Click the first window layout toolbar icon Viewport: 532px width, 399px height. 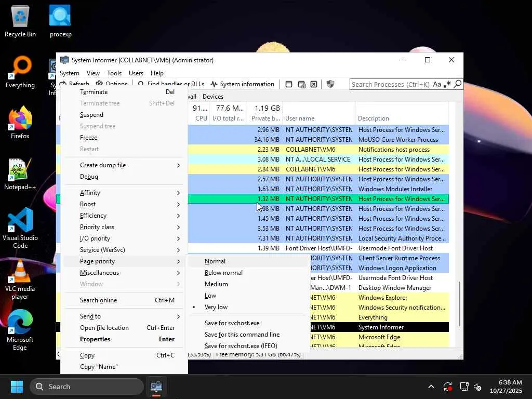[289, 84]
